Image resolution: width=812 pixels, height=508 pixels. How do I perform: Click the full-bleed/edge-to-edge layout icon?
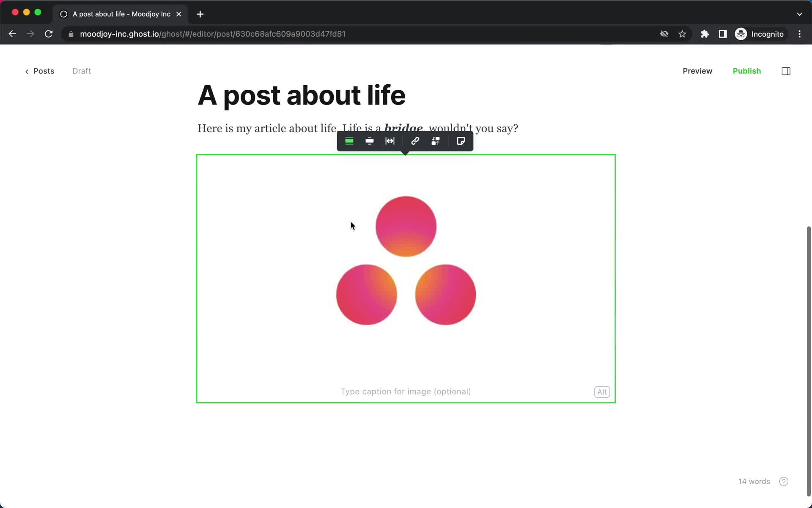click(x=390, y=141)
